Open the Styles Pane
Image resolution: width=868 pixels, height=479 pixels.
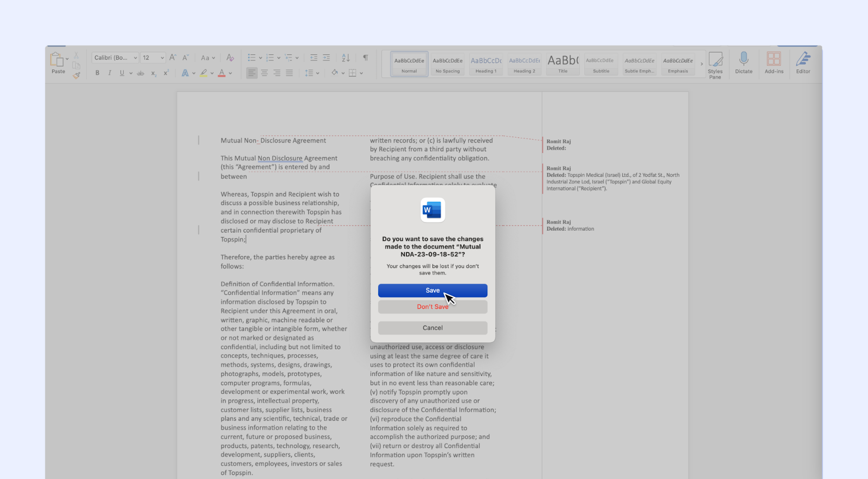click(716, 65)
